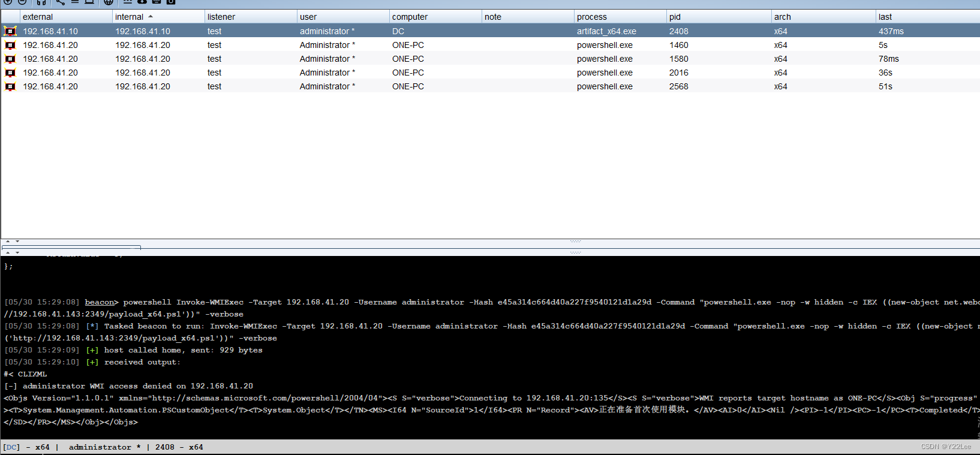Image resolution: width=980 pixels, height=455 pixels.
Task: Select the beacon icon for pid 2568
Action: click(x=10, y=86)
